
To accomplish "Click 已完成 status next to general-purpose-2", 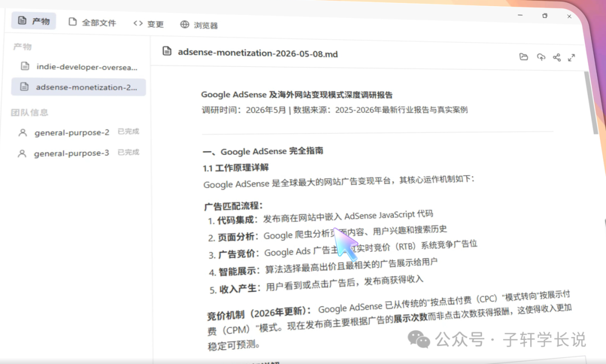I will tap(128, 131).
